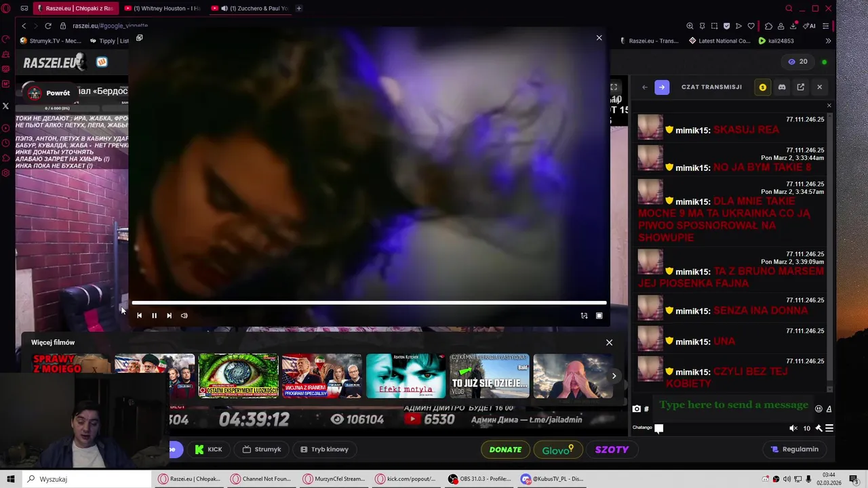Go back in browser history
This screenshot has width=868, height=488.
pyautogui.click(x=24, y=26)
